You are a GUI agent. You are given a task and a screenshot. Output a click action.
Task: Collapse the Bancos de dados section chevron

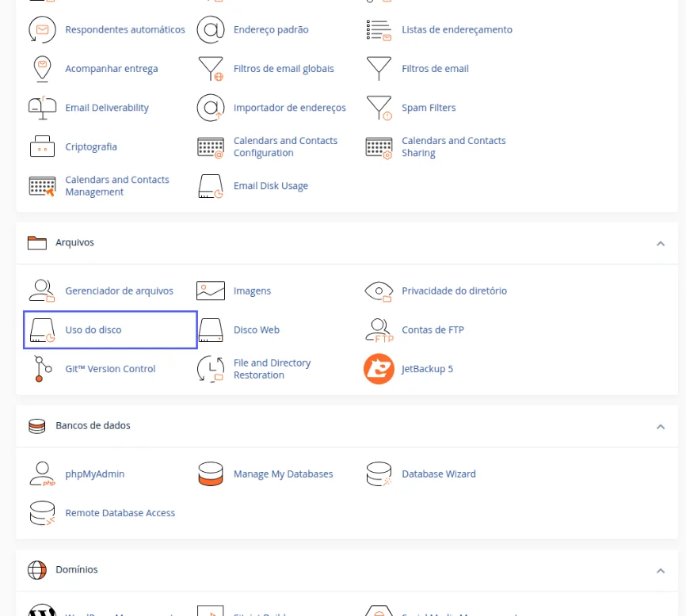pos(661,427)
